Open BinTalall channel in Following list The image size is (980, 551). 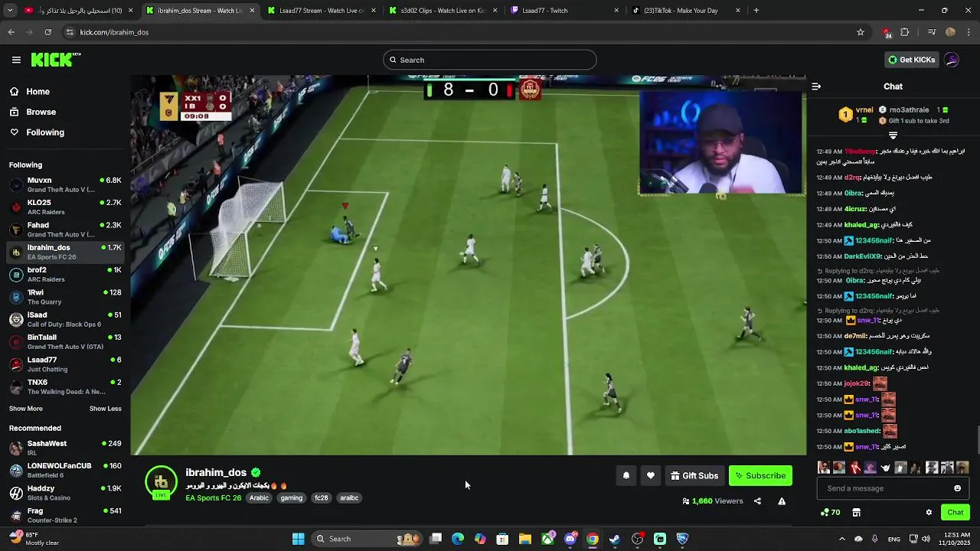[x=65, y=341]
